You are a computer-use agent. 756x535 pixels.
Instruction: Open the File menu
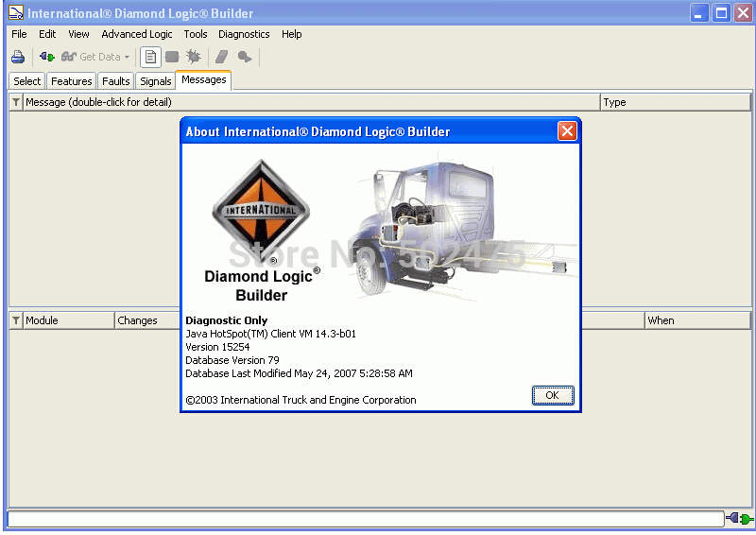[x=19, y=34]
